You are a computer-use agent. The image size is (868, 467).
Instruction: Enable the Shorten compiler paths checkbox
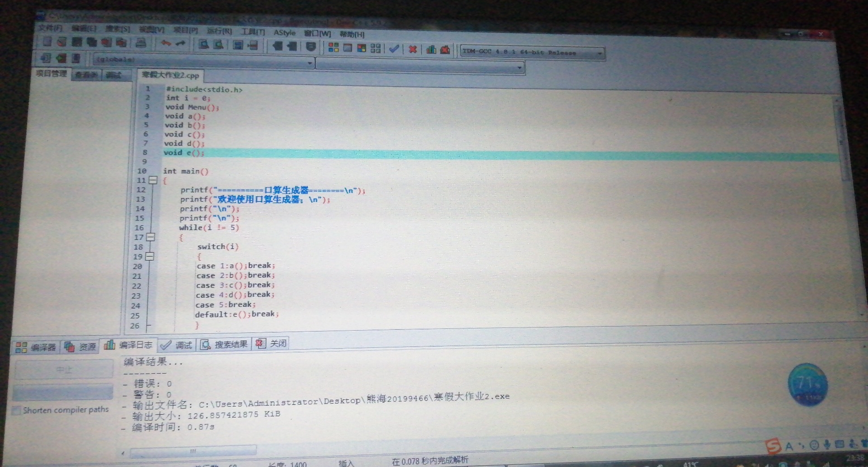point(16,410)
